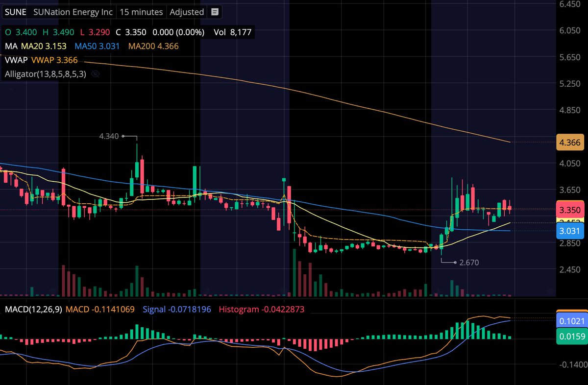Click the Low price 3.290 value
Image resolution: width=588 pixels, height=385 pixels.
pyautogui.click(x=96, y=32)
